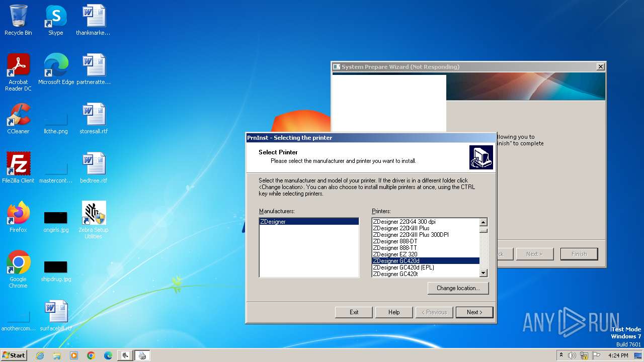The width and height of the screenshot is (644, 362).
Task: Launch Skype from the desktop
Action: [55, 20]
